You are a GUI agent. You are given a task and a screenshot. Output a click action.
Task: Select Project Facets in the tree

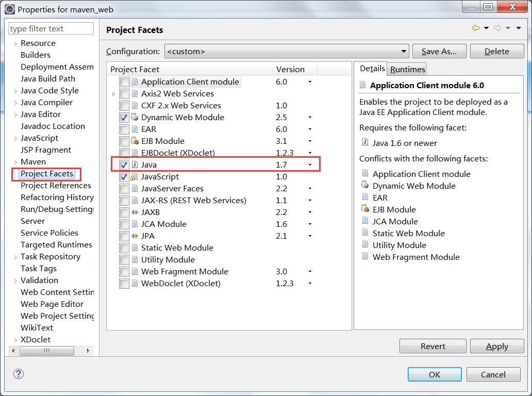pyautogui.click(x=47, y=174)
